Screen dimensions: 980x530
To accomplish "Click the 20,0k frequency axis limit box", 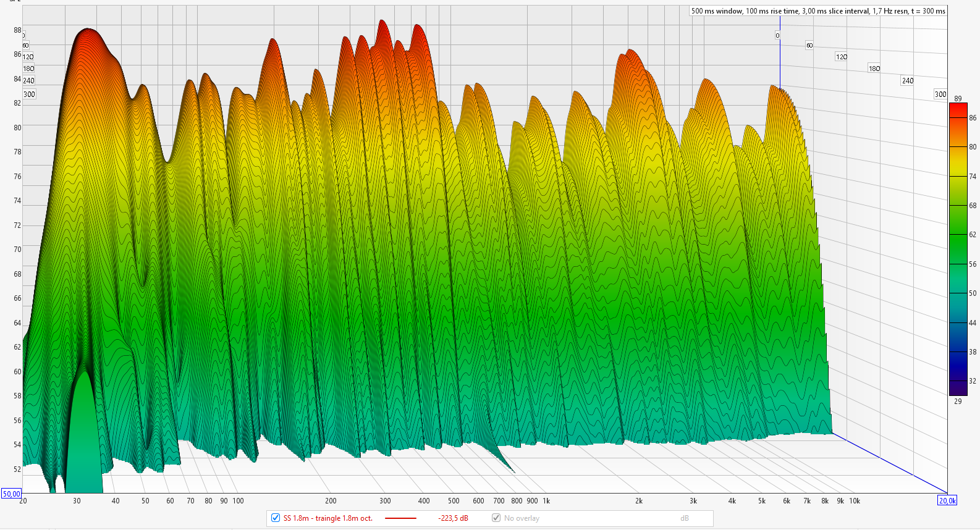I will tap(947, 500).
